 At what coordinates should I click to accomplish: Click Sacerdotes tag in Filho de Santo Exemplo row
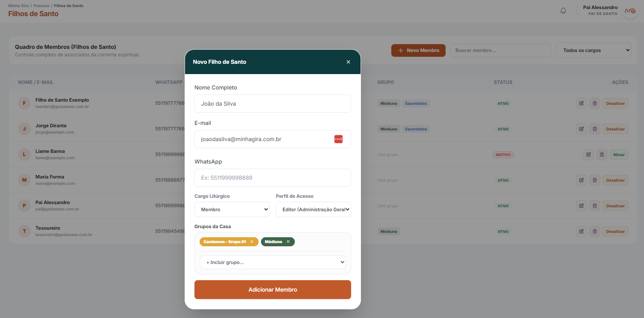pos(416,103)
